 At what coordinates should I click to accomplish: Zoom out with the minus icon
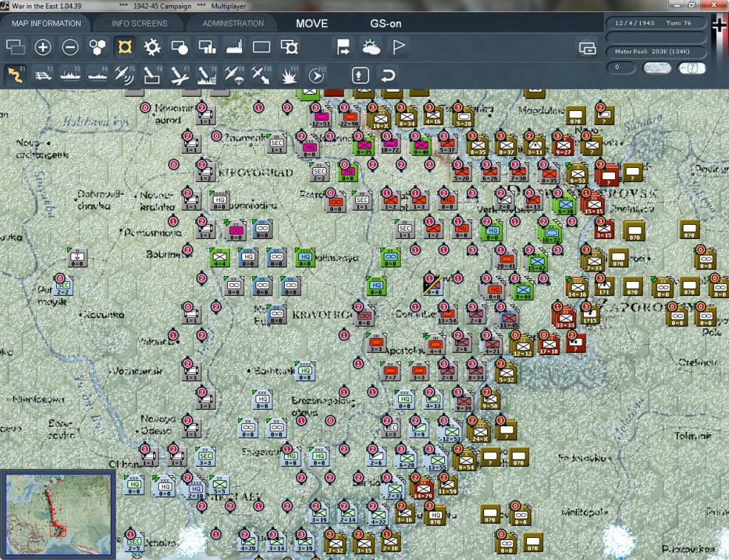pyautogui.click(x=70, y=47)
